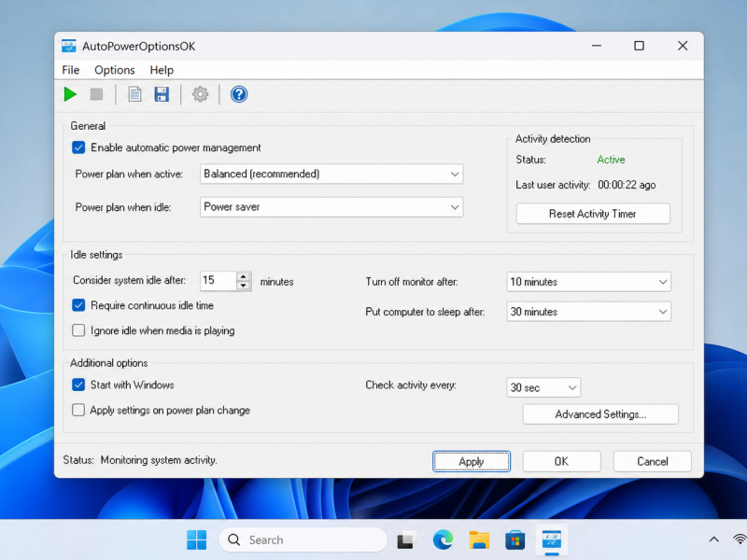Show hidden system tray icons chevron
This screenshot has width=747, height=560.
(713, 539)
